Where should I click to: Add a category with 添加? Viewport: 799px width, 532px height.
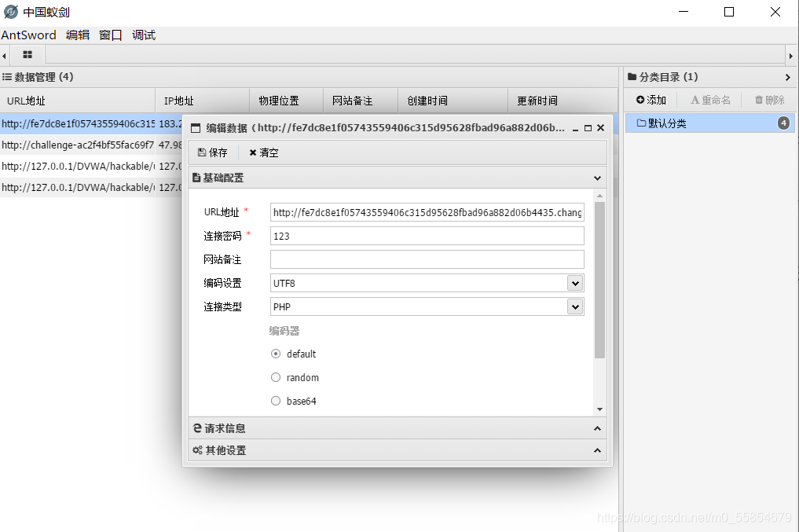pos(651,100)
